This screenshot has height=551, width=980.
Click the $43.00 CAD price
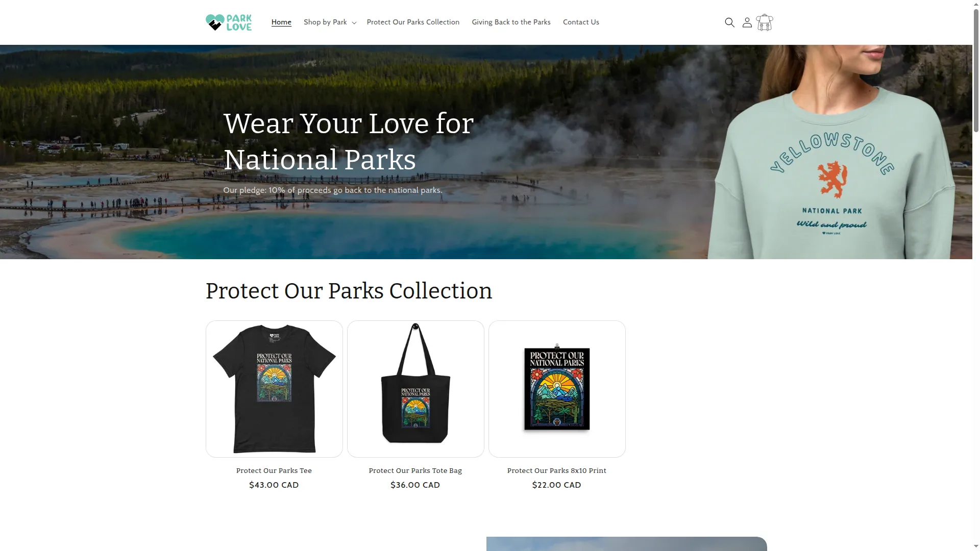click(274, 485)
